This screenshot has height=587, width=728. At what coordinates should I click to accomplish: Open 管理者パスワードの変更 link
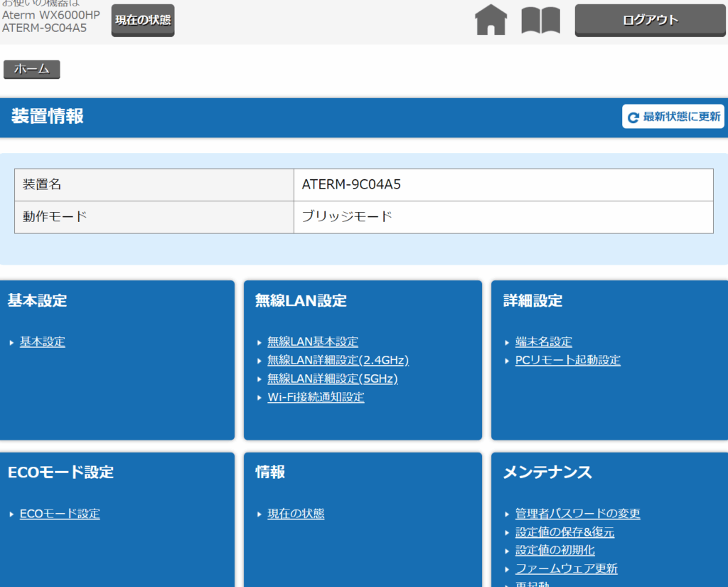click(577, 514)
